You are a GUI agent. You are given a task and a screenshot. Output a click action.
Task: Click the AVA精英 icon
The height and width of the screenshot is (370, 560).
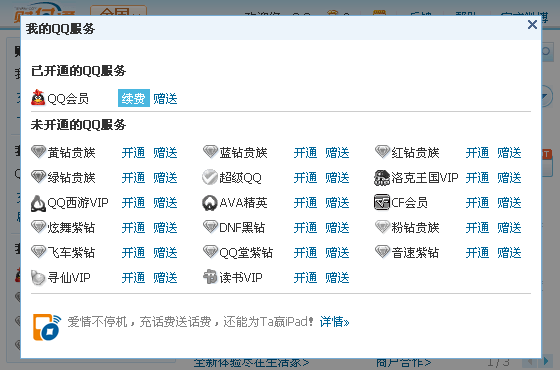click(x=210, y=203)
